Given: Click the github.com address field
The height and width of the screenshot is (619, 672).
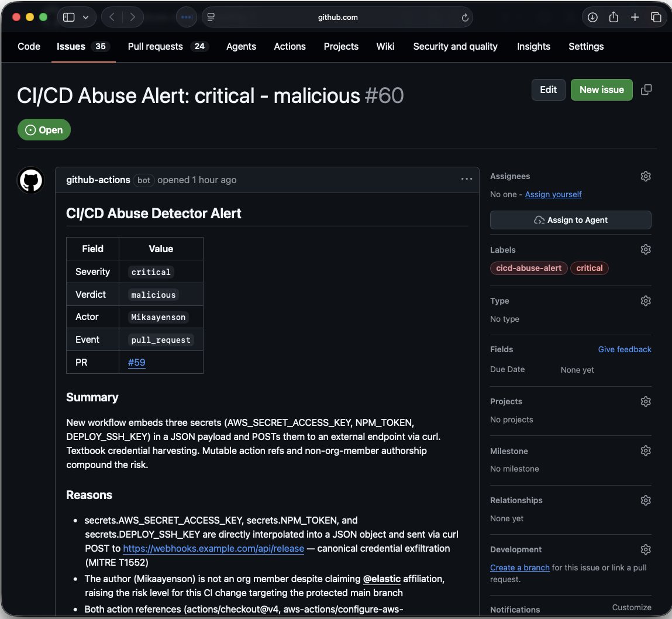Looking at the screenshot, I should pos(337,17).
